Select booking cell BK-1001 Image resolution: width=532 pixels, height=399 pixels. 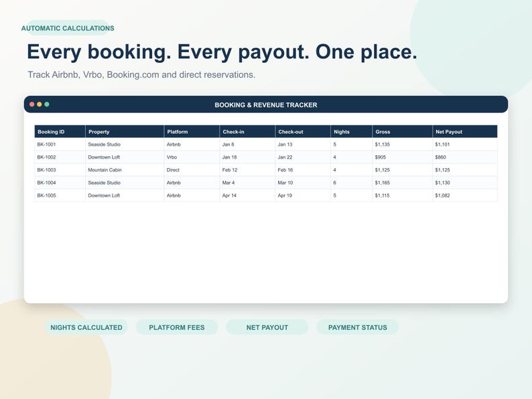click(60, 145)
